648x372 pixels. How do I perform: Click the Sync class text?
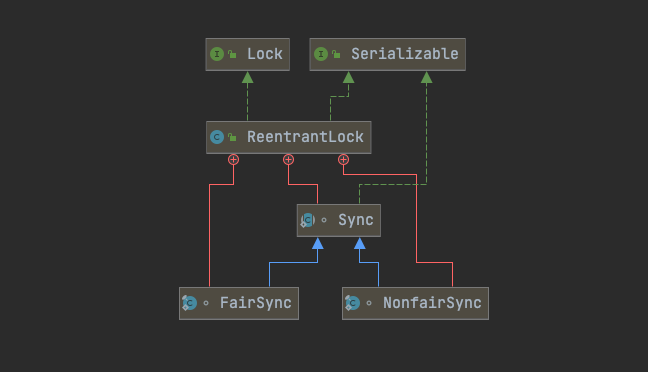pos(355,220)
